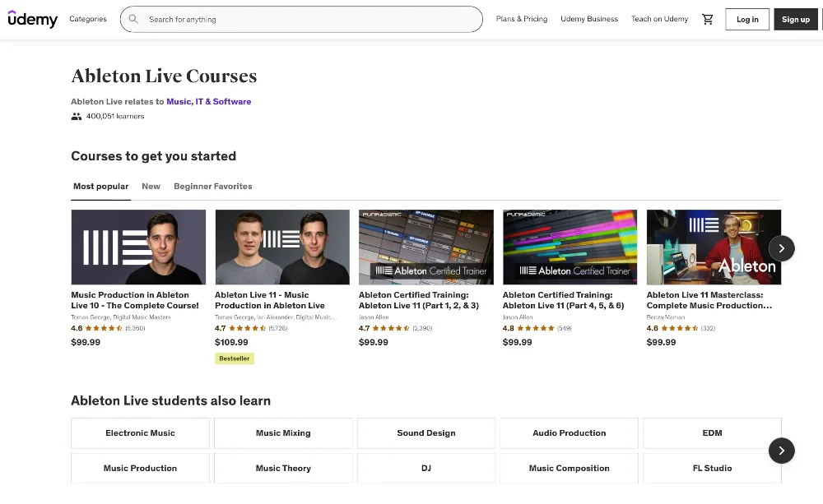Image resolution: width=823 pixels, height=504 pixels.
Task: Open the Music Composition topic
Action: [569, 468]
